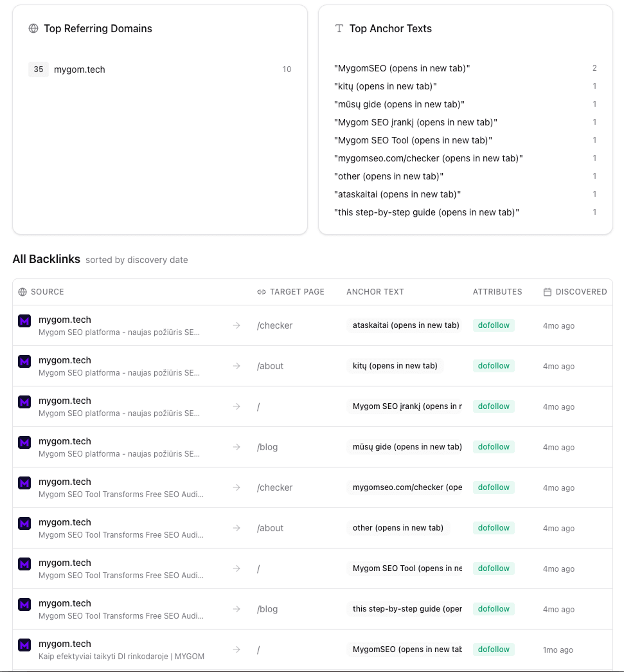Toggle the dofollow attribute on the ataskaitai row
Viewport: 624px width, 672px height.
click(494, 325)
